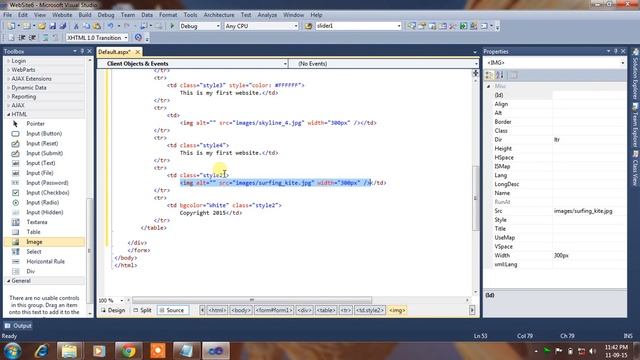Open XHTML 1.0 Transition schema dropdown
The height and width of the screenshot is (360, 640).
pos(126,38)
